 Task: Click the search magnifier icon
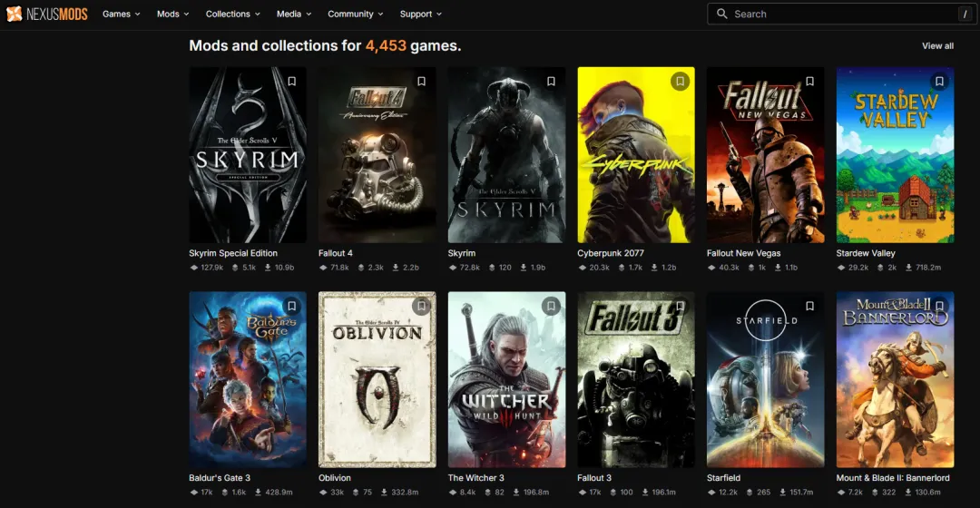(x=722, y=14)
